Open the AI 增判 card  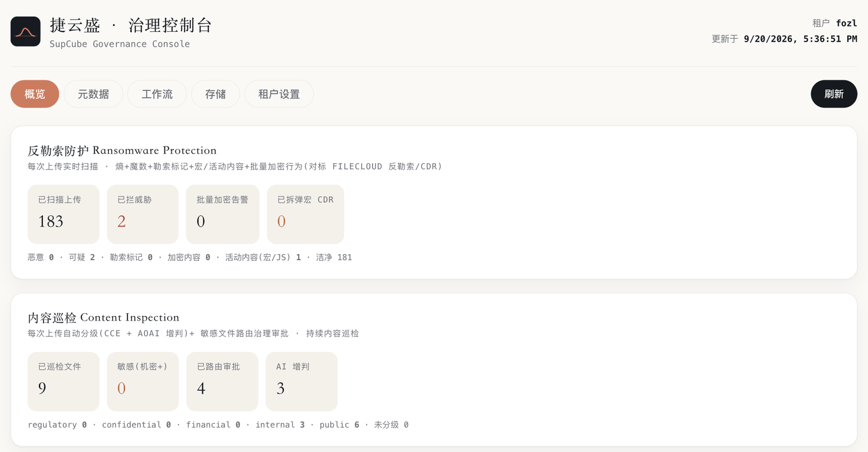click(301, 381)
